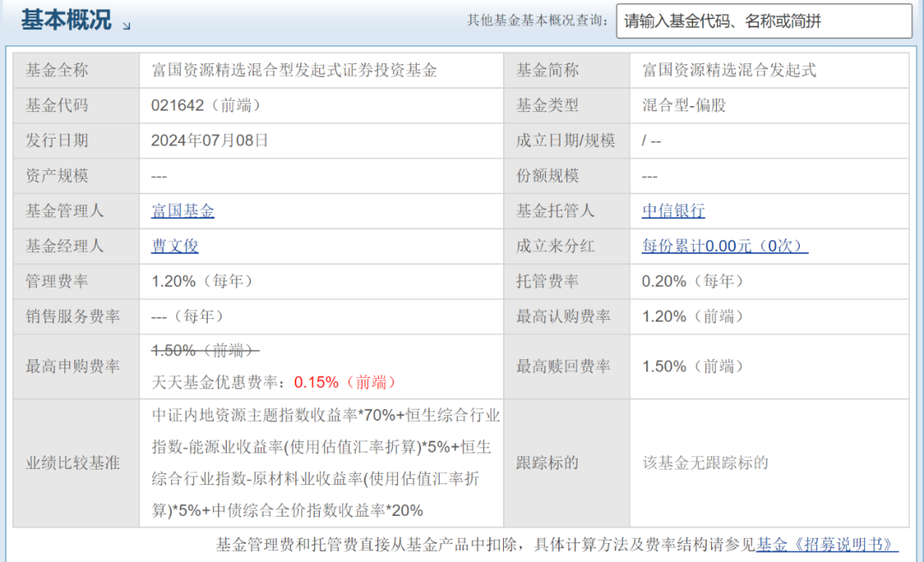Select the 业绩比较基准 label cell
The image size is (924, 562).
tap(76, 463)
